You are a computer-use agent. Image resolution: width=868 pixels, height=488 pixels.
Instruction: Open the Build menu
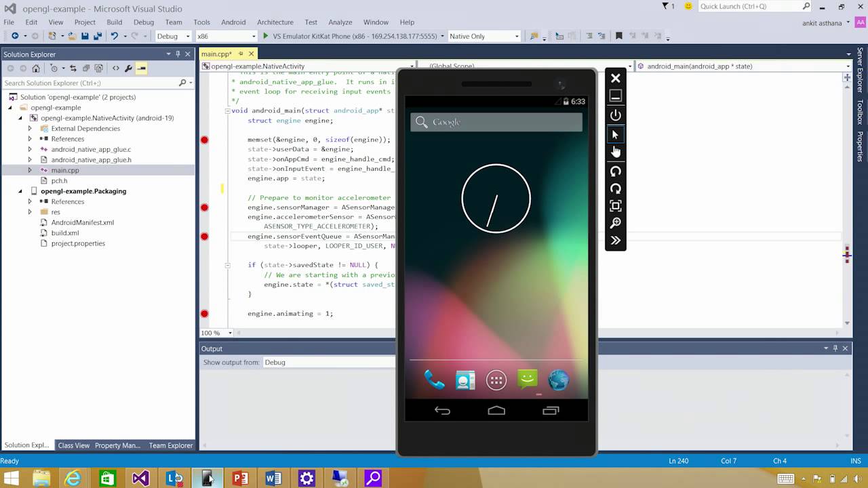[x=114, y=22]
